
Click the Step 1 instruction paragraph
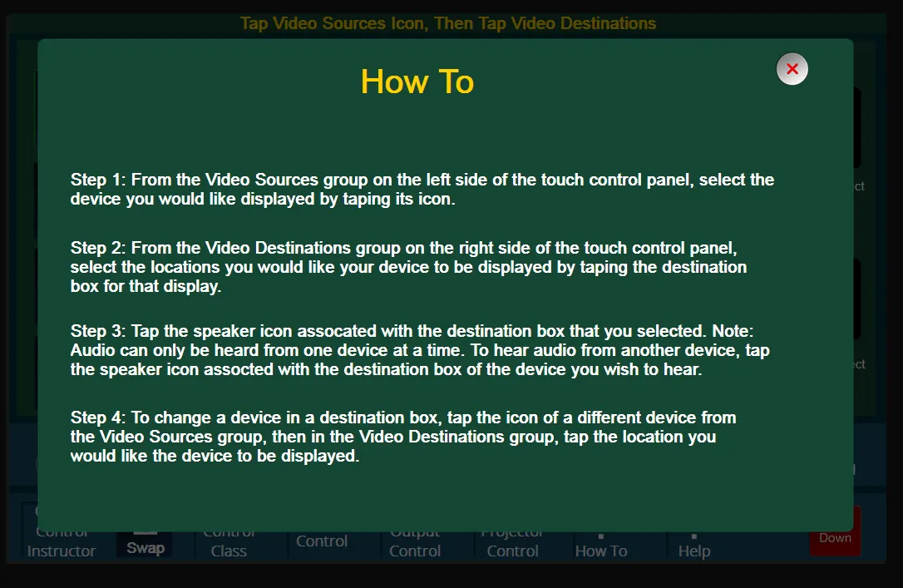pyautogui.click(x=422, y=190)
